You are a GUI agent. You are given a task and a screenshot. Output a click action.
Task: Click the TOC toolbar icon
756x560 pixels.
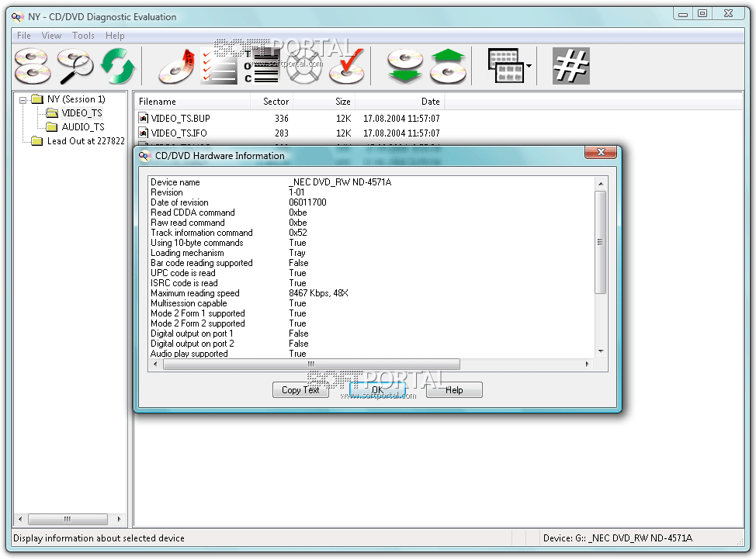(x=260, y=66)
